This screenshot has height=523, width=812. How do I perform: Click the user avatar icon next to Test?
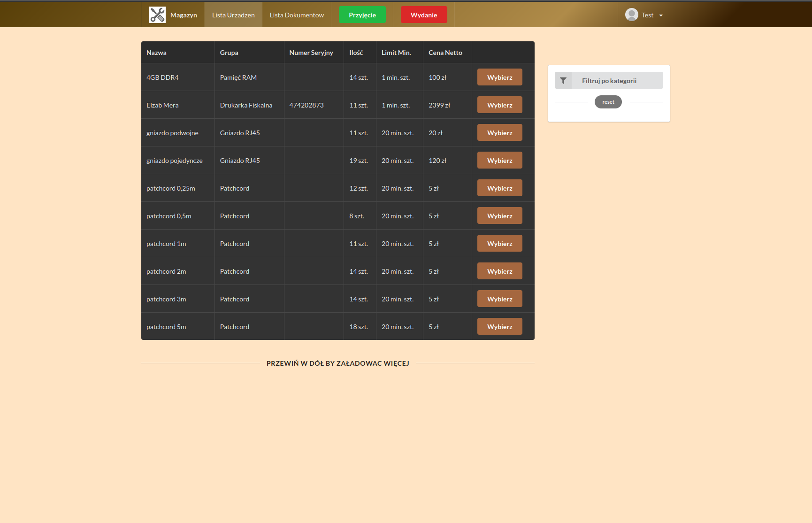632,15
